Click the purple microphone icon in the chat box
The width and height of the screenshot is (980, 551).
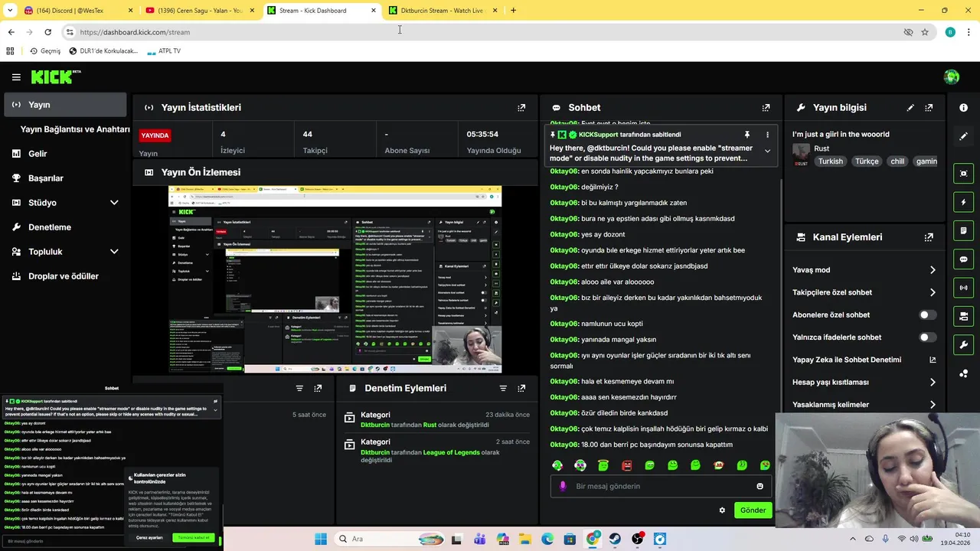(x=563, y=486)
